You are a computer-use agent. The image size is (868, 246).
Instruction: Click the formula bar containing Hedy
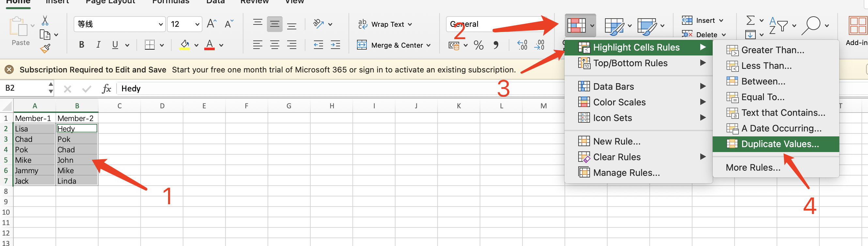pos(340,88)
